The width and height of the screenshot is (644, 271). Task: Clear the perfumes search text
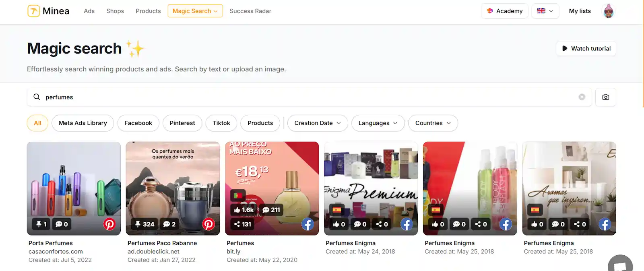[582, 97]
